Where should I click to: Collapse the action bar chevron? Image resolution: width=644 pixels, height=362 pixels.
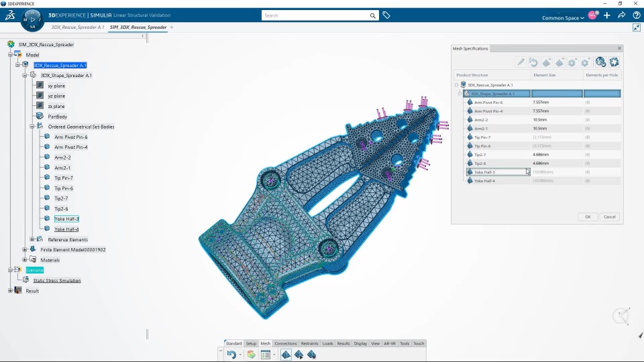(221, 351)
